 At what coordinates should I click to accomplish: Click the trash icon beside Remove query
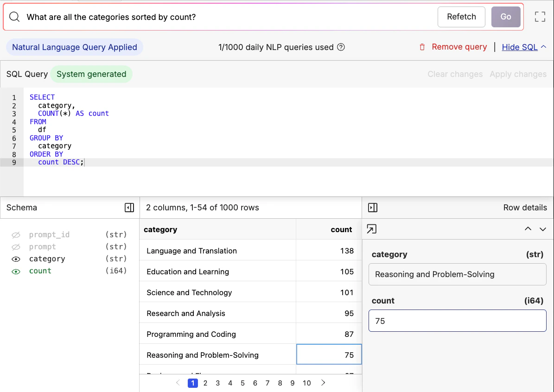point(422,47)
